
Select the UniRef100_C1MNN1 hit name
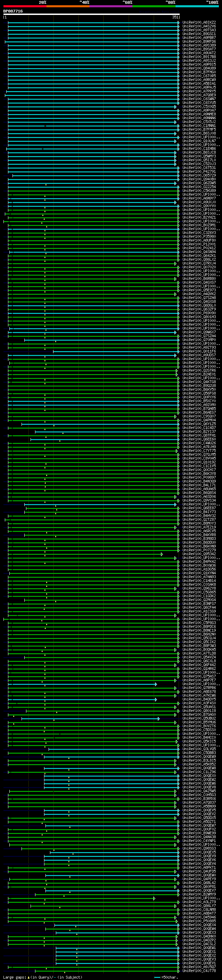click(199, 125)
